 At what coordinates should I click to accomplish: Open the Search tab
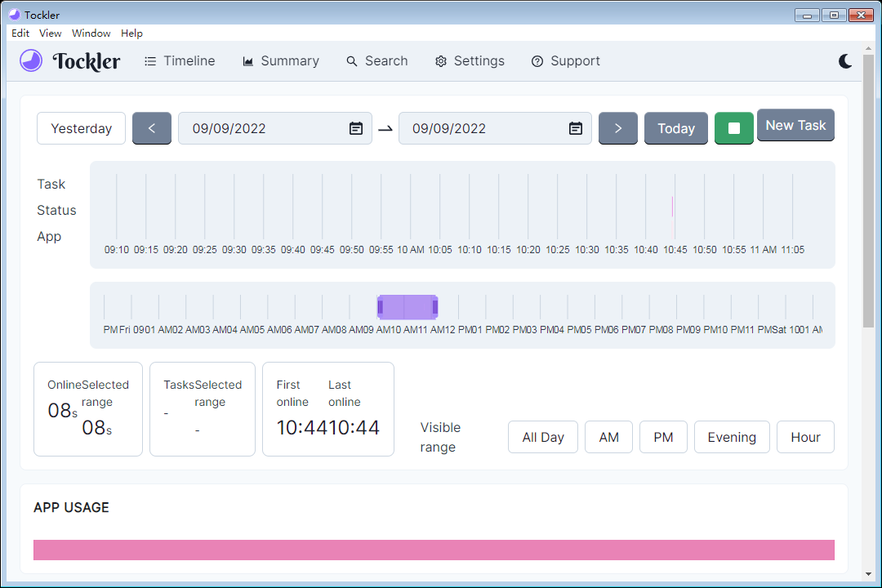pyautogui.click(x=376, y=60)
